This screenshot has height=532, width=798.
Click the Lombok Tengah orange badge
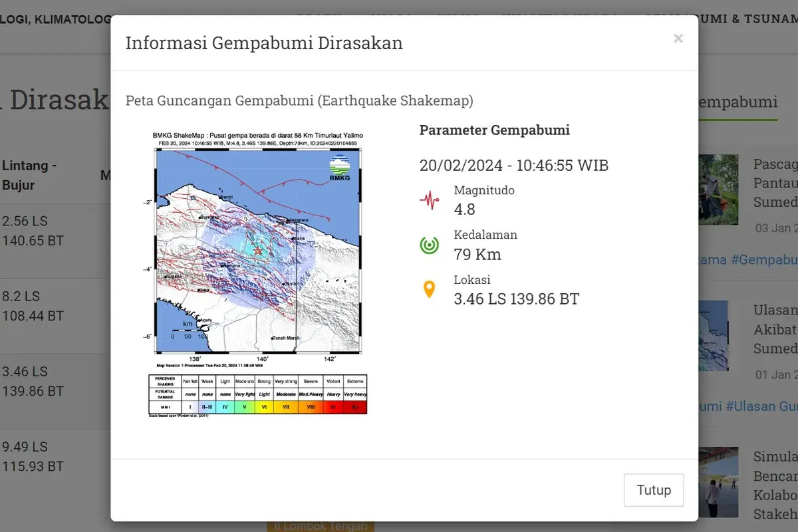coord(321,526)
